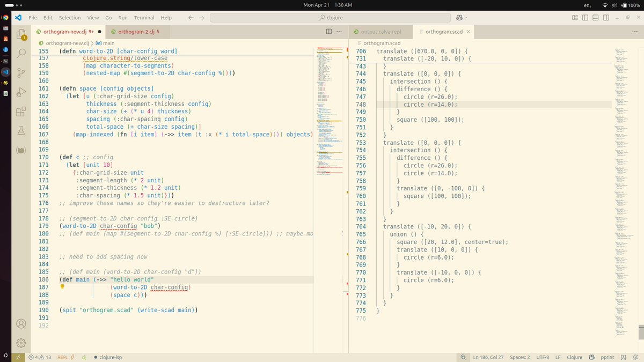Open the Help menu
The width and height of the screenshot is (644, 362).
(x=166, y=18)
